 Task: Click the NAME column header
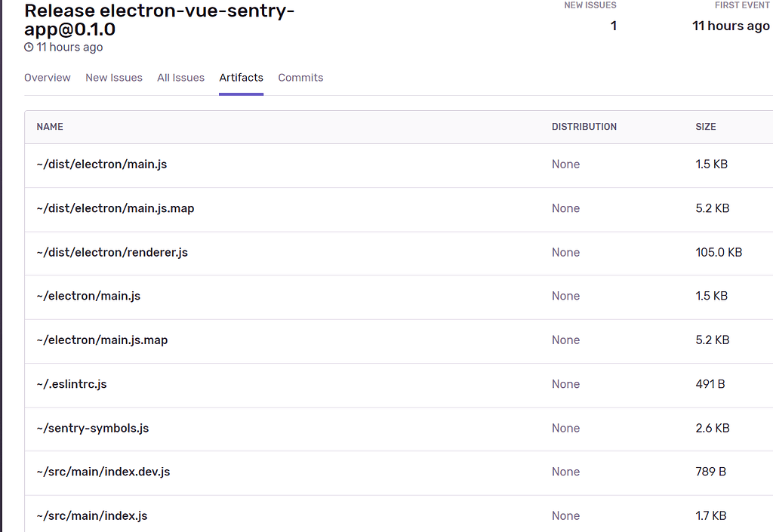(50, 127)
